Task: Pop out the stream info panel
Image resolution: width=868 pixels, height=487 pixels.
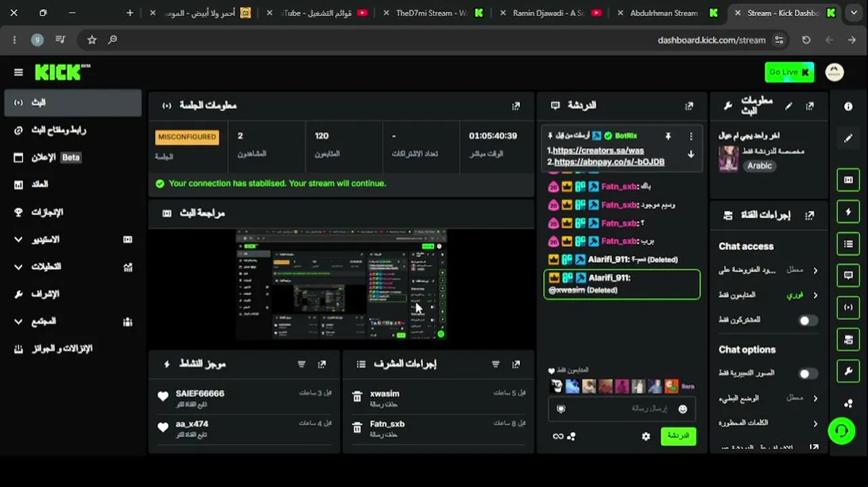Action: pyautogui.click(x=810, y=106)
